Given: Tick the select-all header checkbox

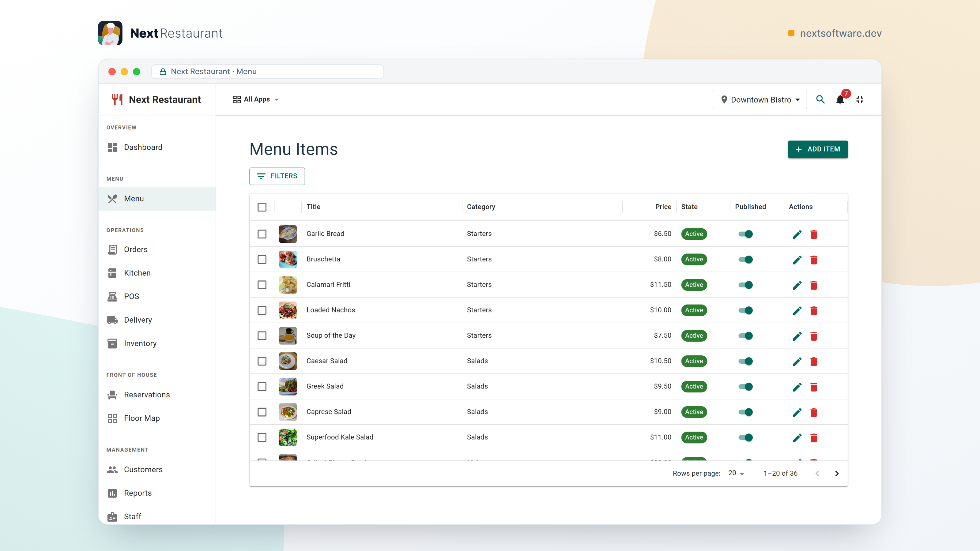Looking at the screenshot, I should [x=262, y=207].
